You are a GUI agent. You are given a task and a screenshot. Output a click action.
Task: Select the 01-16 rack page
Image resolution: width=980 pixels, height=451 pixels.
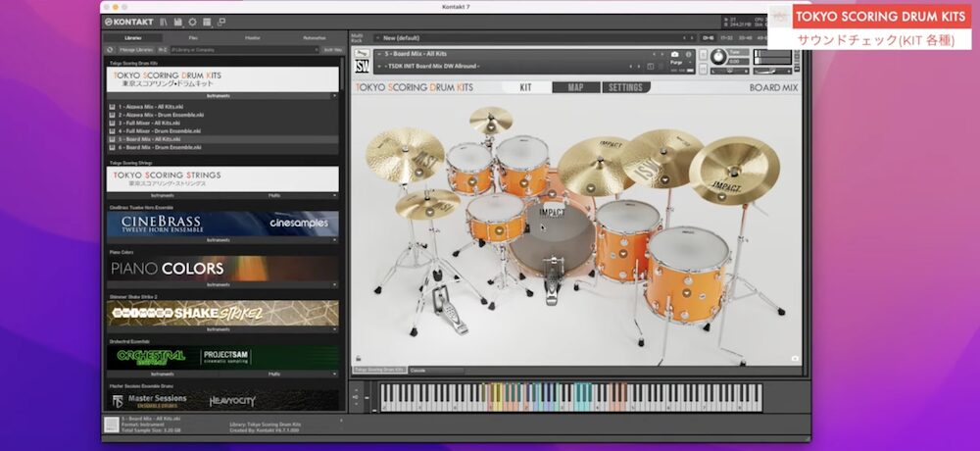709,38
